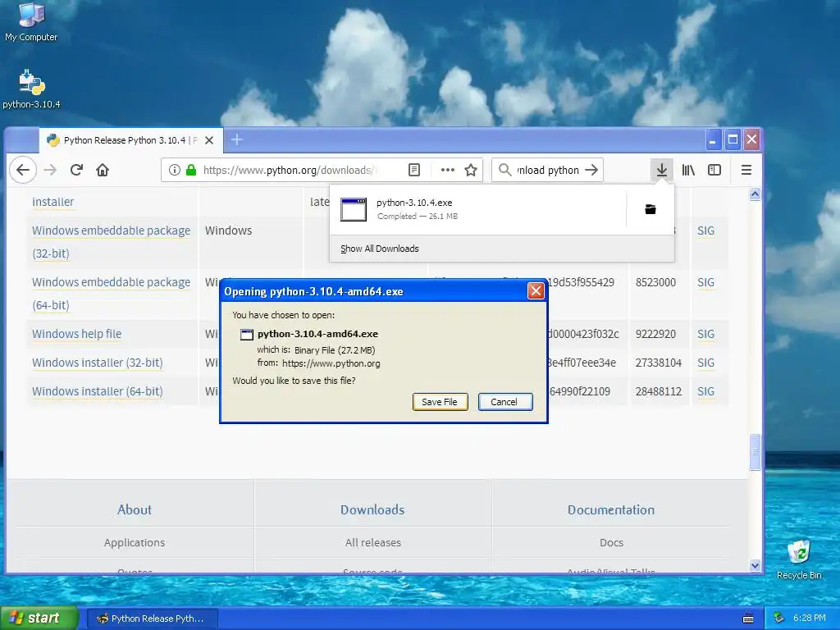
Task: Click Python Release taskbar button
Action: point(152,619)
